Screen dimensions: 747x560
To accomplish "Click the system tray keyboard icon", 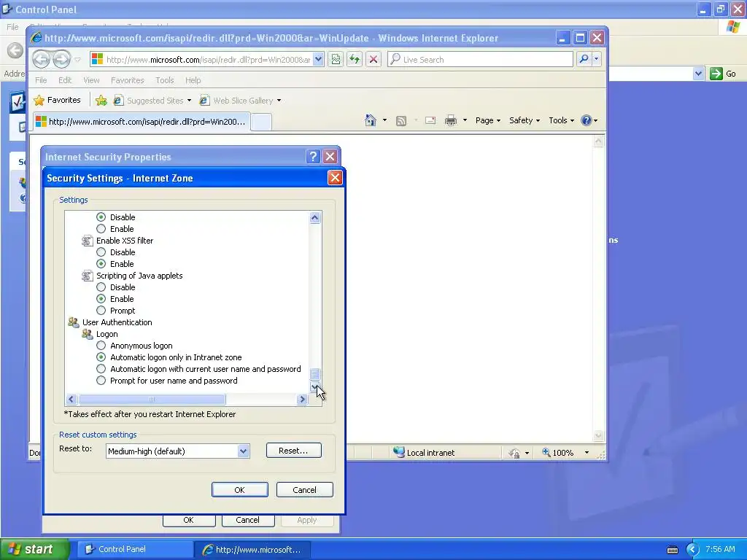I will pos(672,550).
